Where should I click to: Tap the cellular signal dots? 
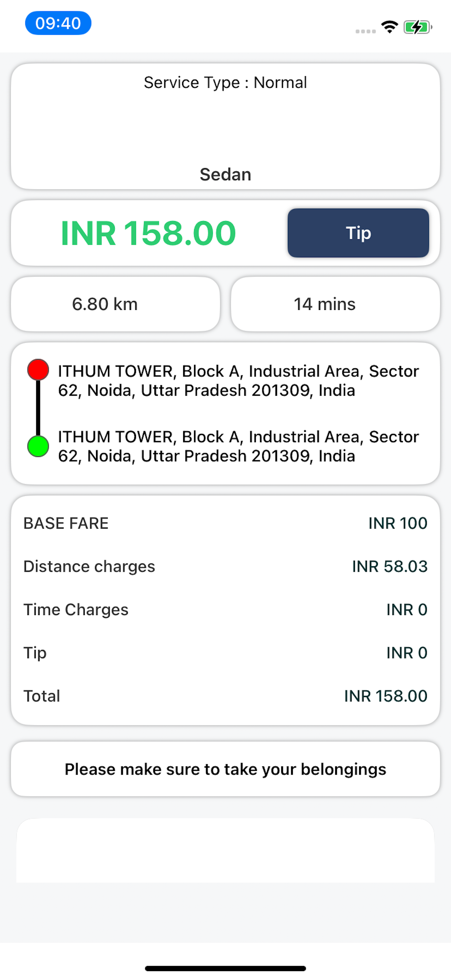[366, 31]
